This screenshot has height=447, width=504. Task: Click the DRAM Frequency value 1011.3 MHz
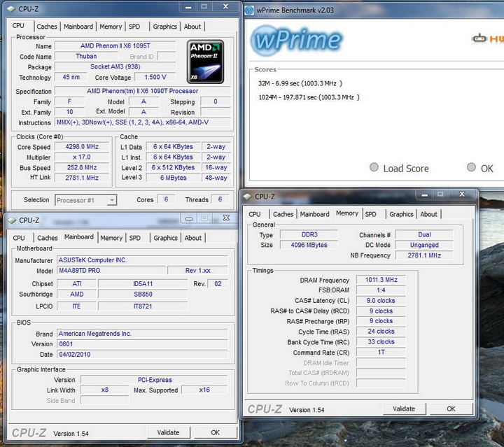381,280
